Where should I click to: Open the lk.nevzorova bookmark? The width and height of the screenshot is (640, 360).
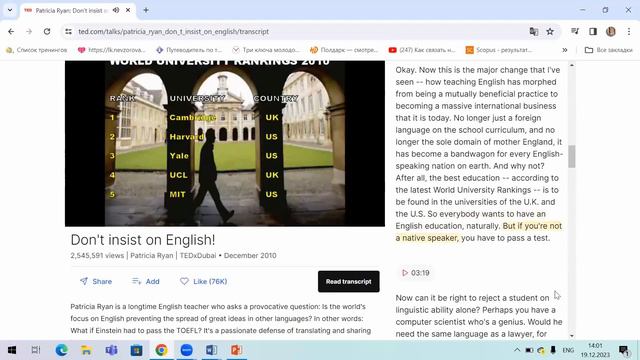point(111,50)
